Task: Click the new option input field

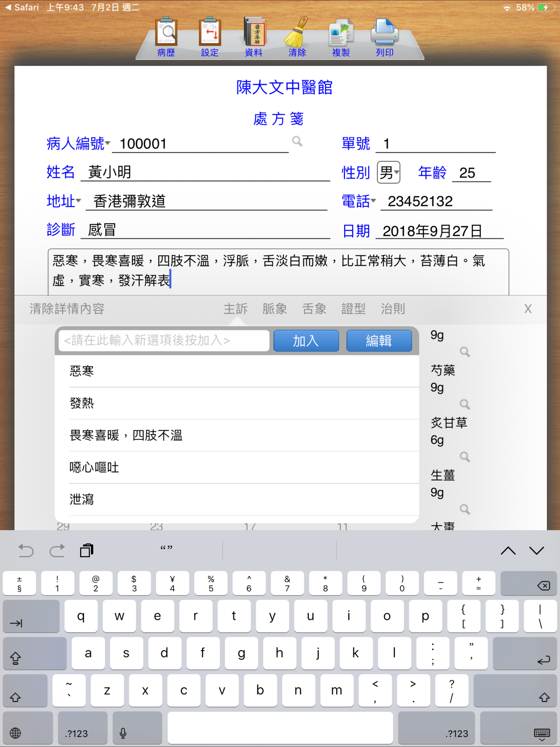Action: pyautogui.click(x=164, y=340)
